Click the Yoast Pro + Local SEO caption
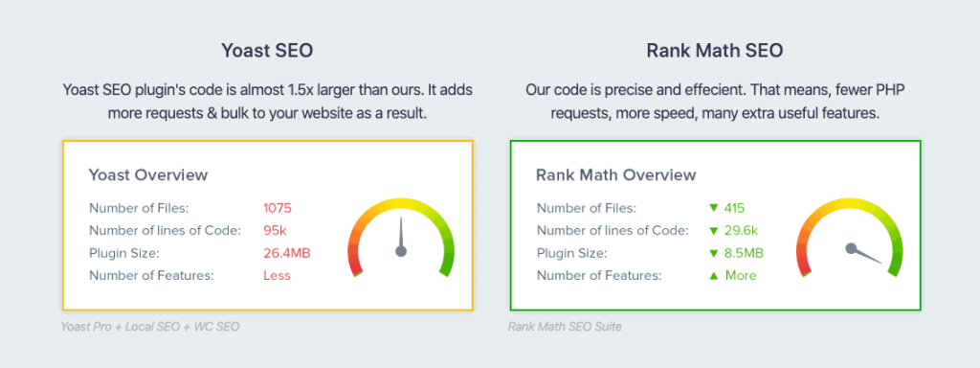Screen dimensions: 980x368 click(150, 327)
